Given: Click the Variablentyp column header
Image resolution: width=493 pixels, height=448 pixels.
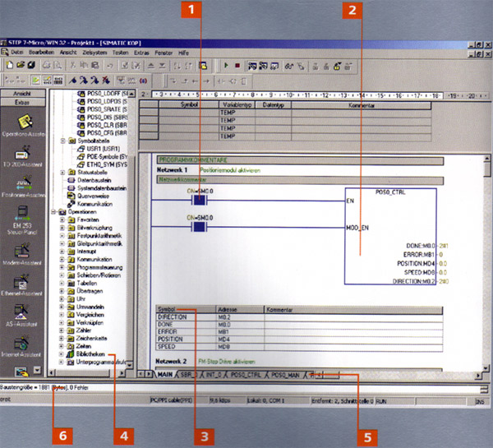Looking at the screenshot, I should (x=237, y=104).
